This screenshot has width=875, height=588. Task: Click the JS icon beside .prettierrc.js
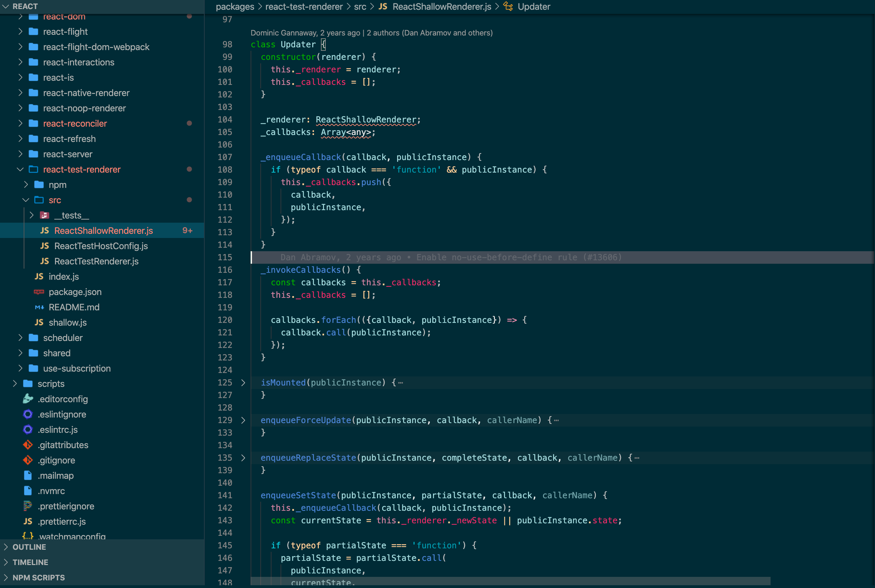click(28, 522)
